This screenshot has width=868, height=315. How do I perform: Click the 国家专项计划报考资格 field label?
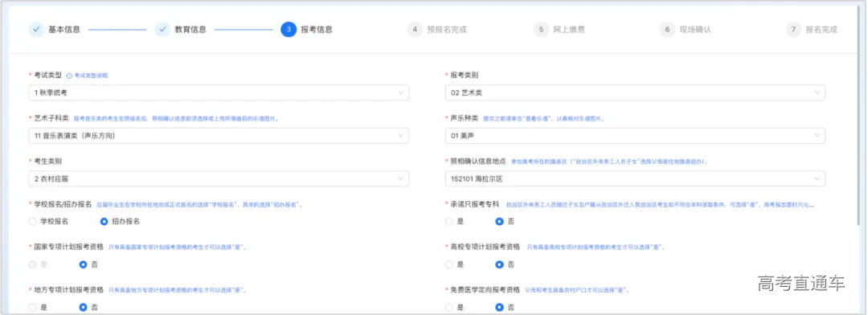pyautogui.click(x=68, y=247)
